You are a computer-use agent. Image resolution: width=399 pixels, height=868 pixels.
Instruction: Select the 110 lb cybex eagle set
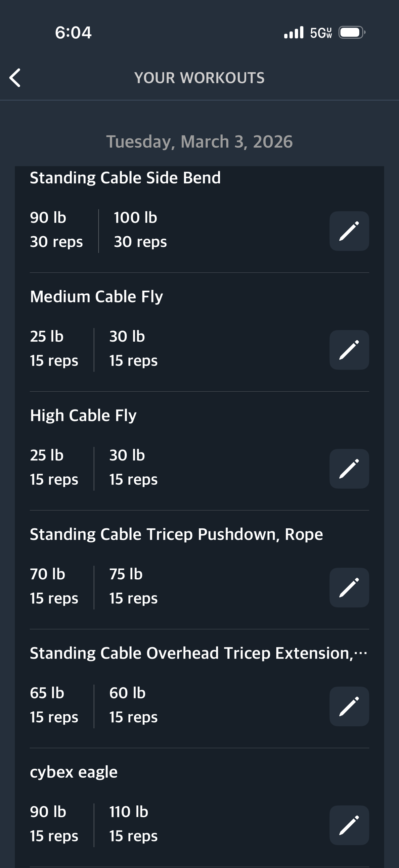(133, 824)
